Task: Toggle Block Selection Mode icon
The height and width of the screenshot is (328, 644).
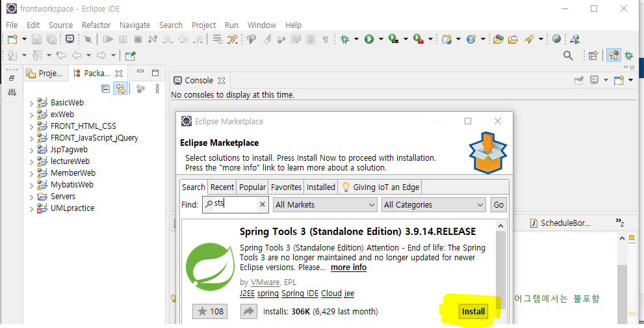Action: tap(311, 39)
